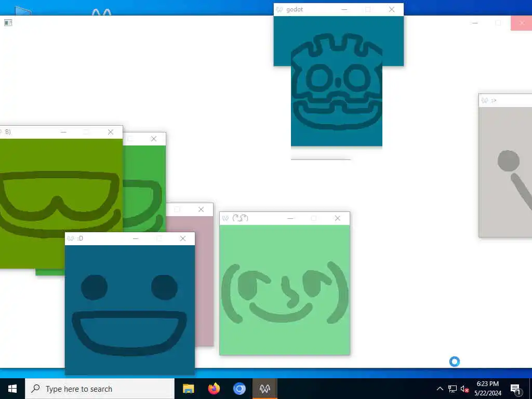Focus the Lenny face window's green canvas

tap(285, 290)
